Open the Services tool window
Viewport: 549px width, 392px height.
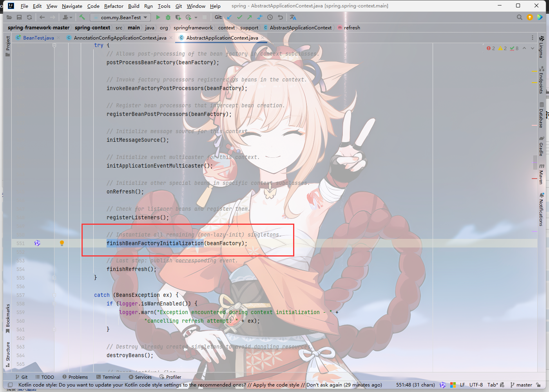pyautogui.click(x=140, y=377)
